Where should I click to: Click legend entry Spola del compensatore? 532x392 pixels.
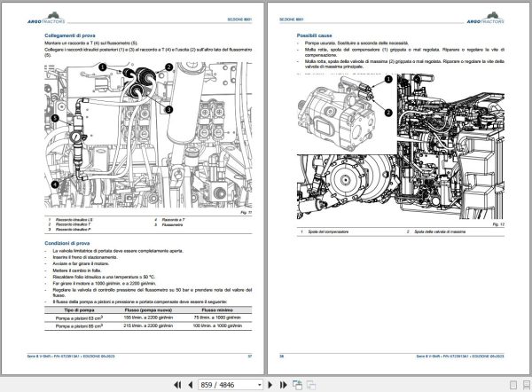[x=328, y=231]
